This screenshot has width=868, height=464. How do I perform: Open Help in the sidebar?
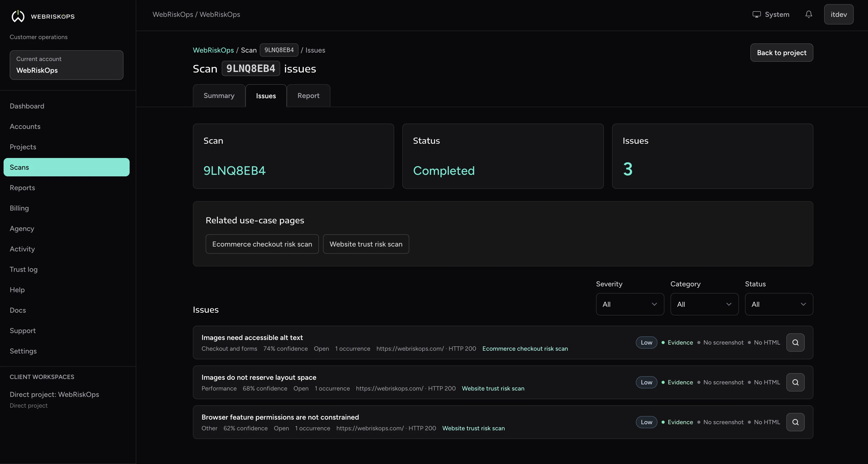pyautogui.click(x=66, y=290)
